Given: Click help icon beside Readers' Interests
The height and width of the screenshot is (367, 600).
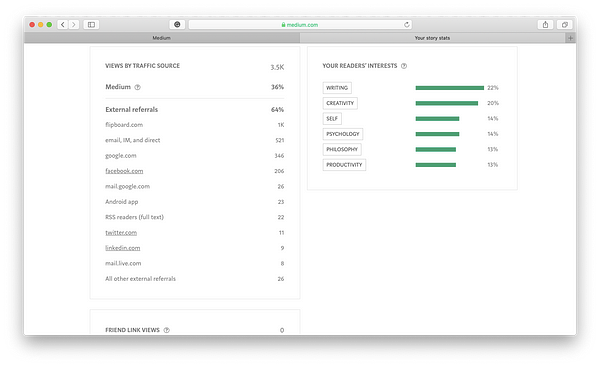Looking at the screenshot, I should pyautogui.click(x=404, y=66).
